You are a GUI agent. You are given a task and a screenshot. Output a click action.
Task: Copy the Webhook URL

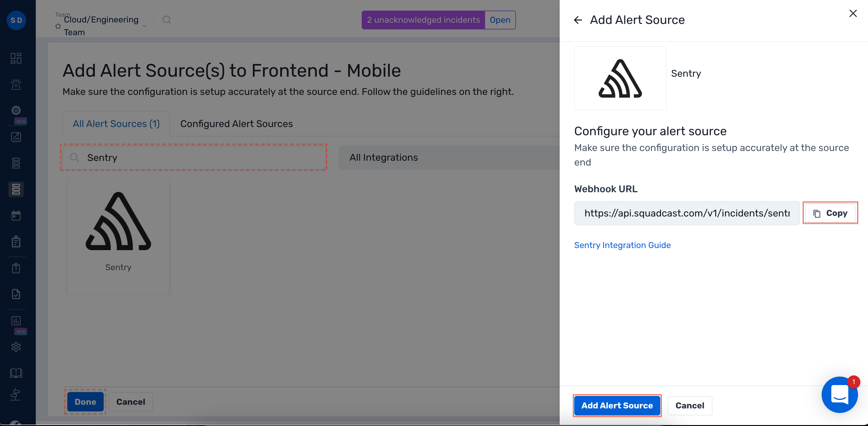coord(830,213)
